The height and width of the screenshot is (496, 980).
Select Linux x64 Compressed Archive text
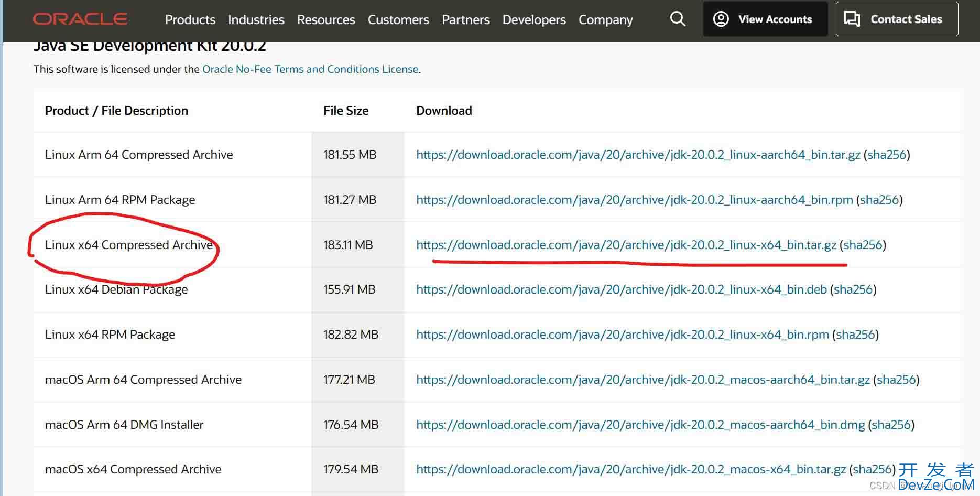coord(129,245)
